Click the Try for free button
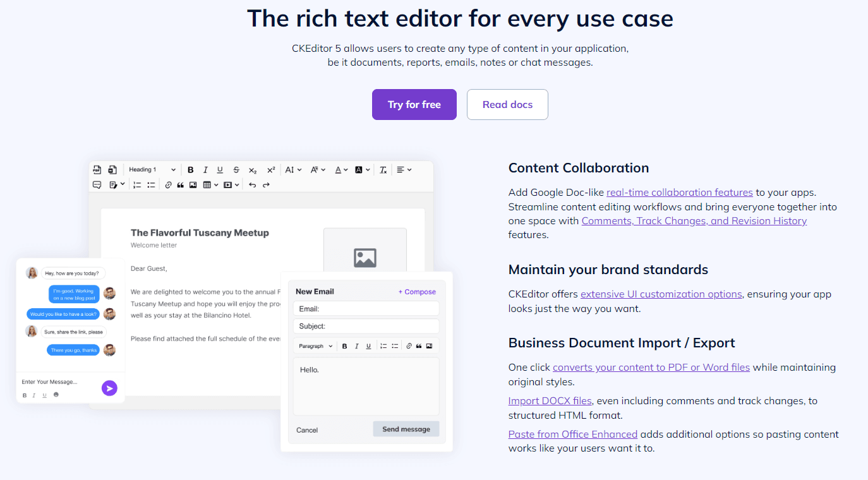This screenshot has height=480, width=868. pos(414,104)
